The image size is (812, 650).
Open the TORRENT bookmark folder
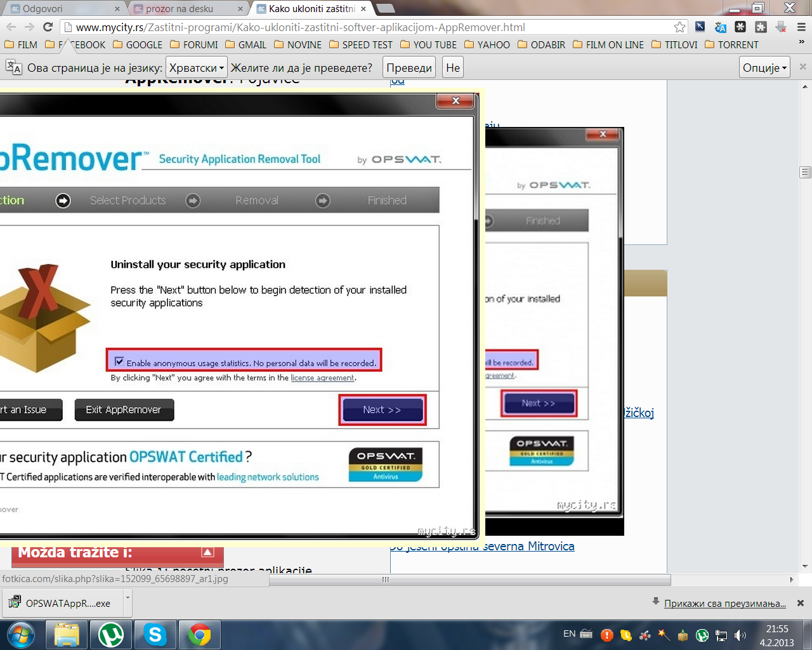[731, 44]
